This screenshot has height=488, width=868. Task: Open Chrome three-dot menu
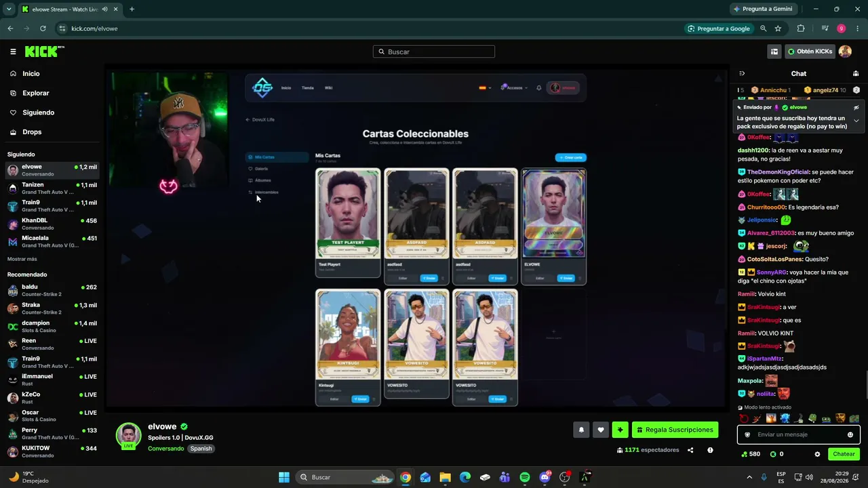pos(857,28)
